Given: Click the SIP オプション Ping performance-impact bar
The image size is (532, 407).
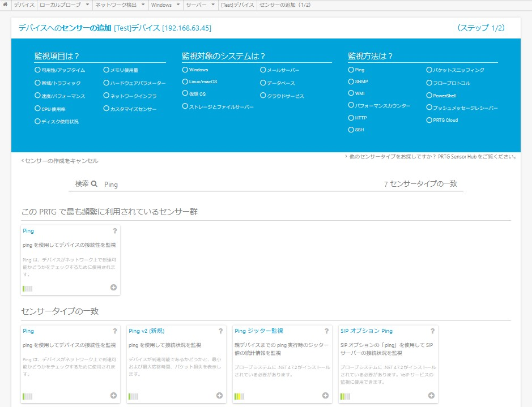Looking at the screenshot, I should pos(345,396).
